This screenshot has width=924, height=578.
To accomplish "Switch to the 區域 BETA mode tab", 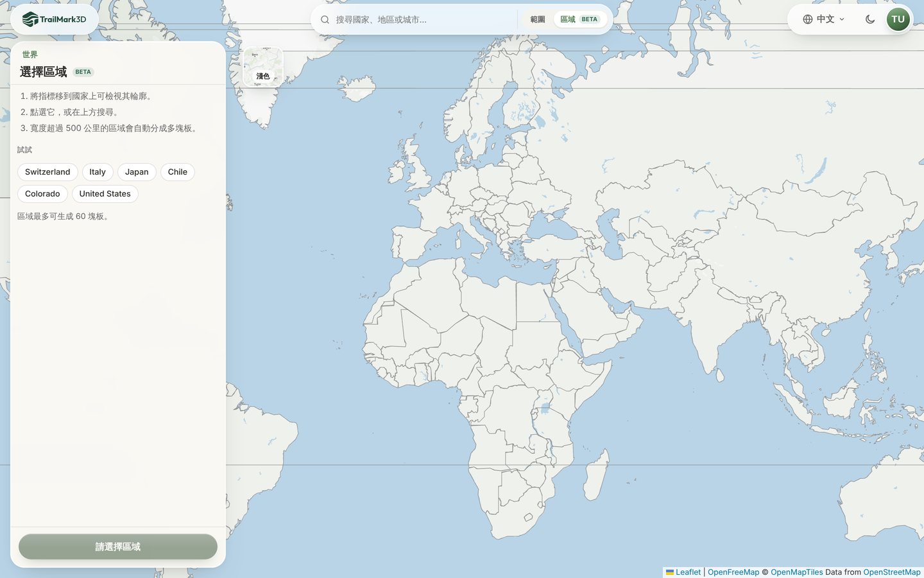I will tap(579, 19).
